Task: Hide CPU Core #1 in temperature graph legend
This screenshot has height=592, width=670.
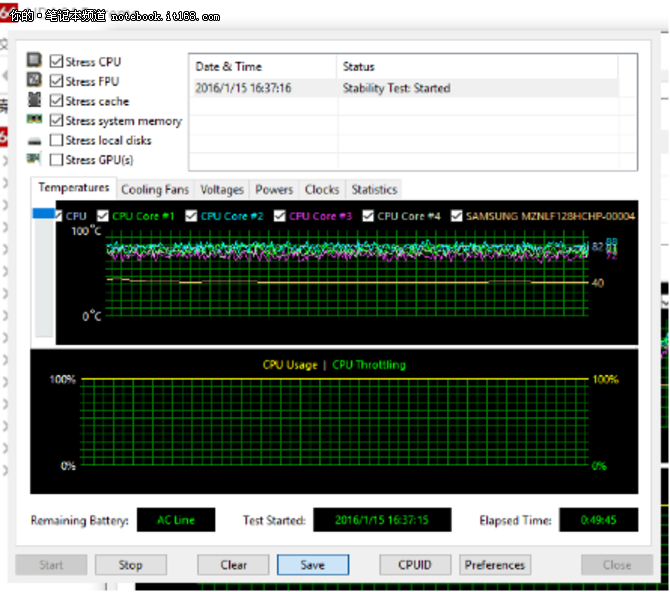Action: [103, 216]
